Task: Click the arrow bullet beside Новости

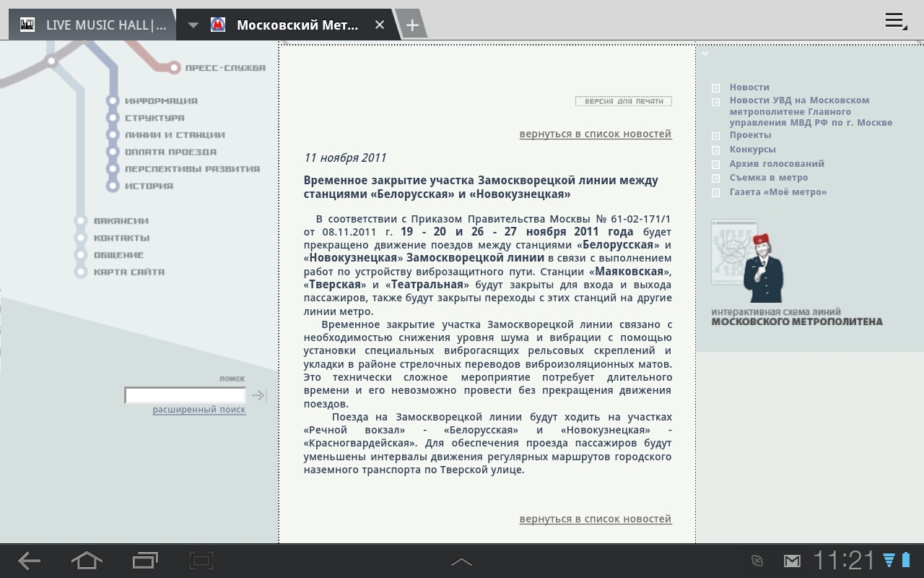Action: tap(715, 88)
